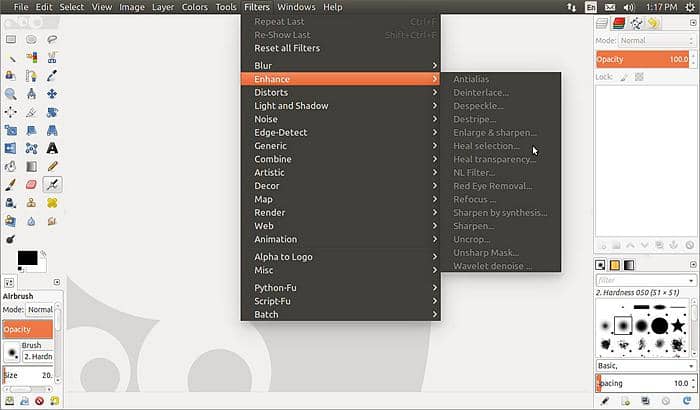This screenshot has width=700, height=410.
Task: Switch to the Channels tab in dock
Action: (622, 23)
